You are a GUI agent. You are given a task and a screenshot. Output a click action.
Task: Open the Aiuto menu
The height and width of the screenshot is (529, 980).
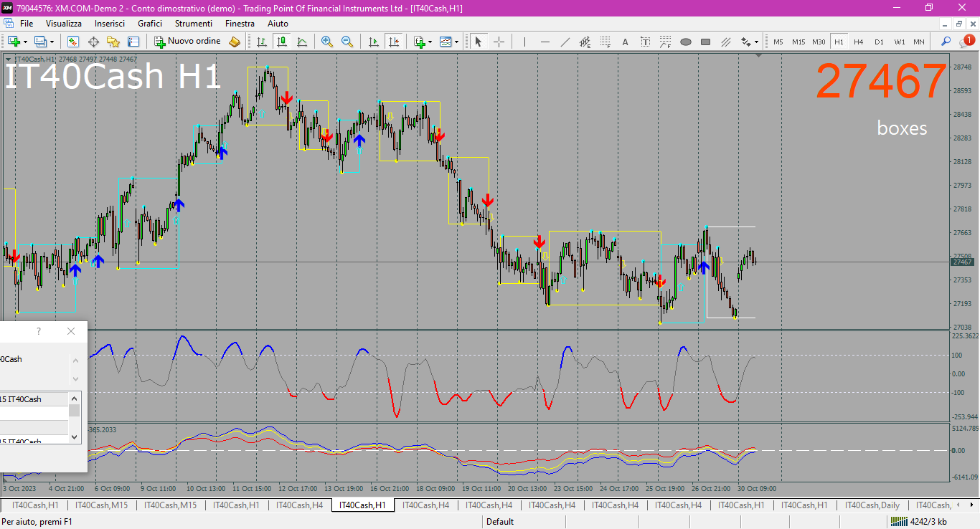pyautogui.click(x=278, y=24)
